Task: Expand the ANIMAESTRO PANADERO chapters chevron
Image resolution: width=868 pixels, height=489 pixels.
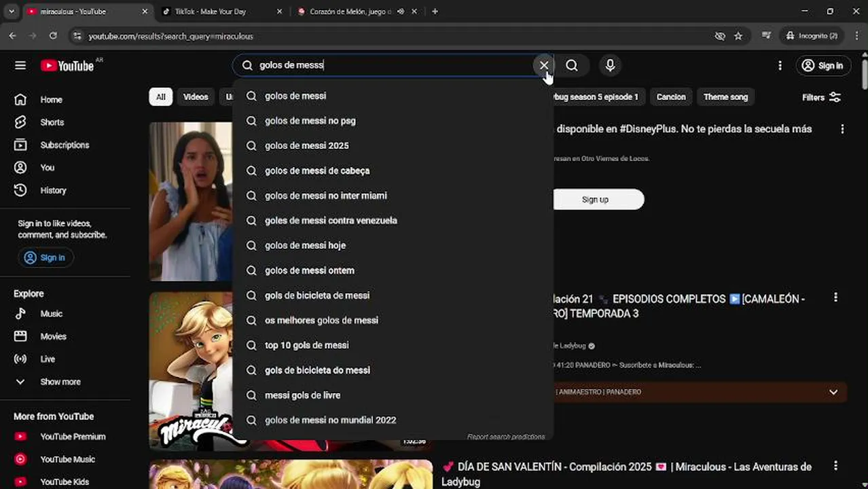Action: (833, 392)
